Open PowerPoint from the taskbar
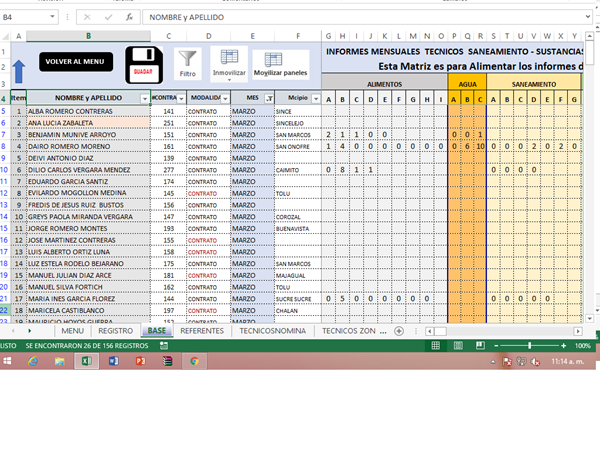 coord(141,362)
